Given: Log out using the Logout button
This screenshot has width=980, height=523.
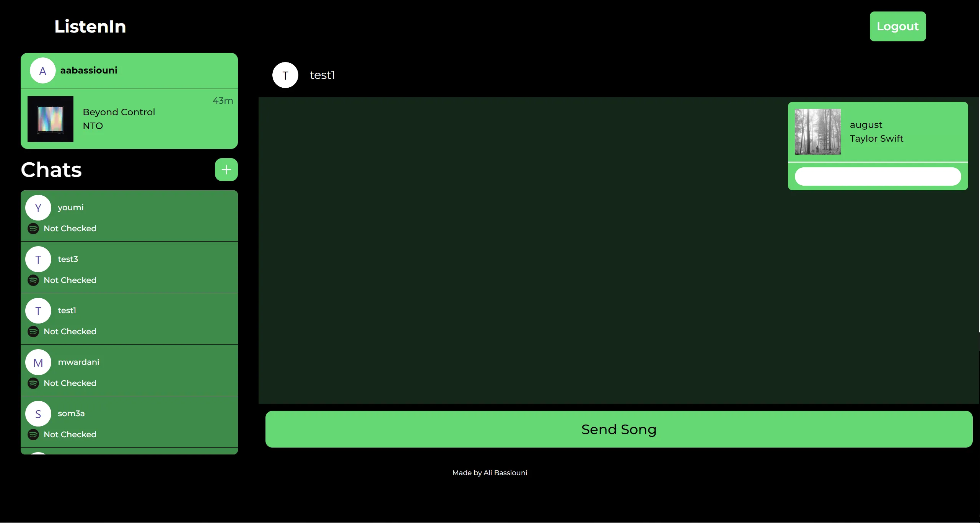Looking at the screenshot, I should [897, 26].
